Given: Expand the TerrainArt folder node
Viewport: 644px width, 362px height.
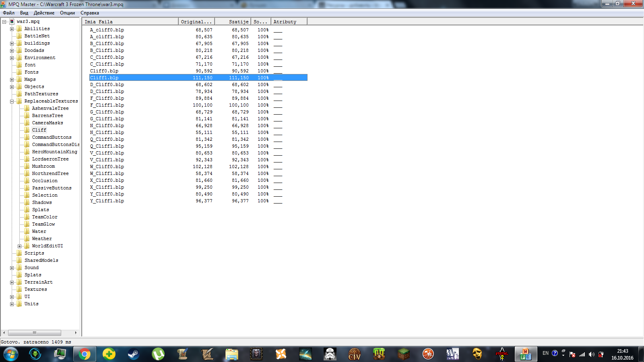Looking at the screenshot, I should [x=12, y=282].
